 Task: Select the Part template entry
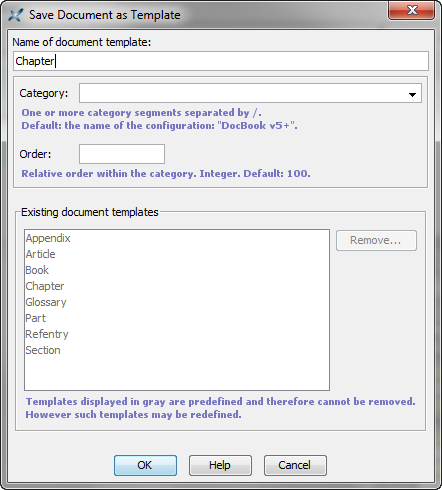[x=35, y=318]
